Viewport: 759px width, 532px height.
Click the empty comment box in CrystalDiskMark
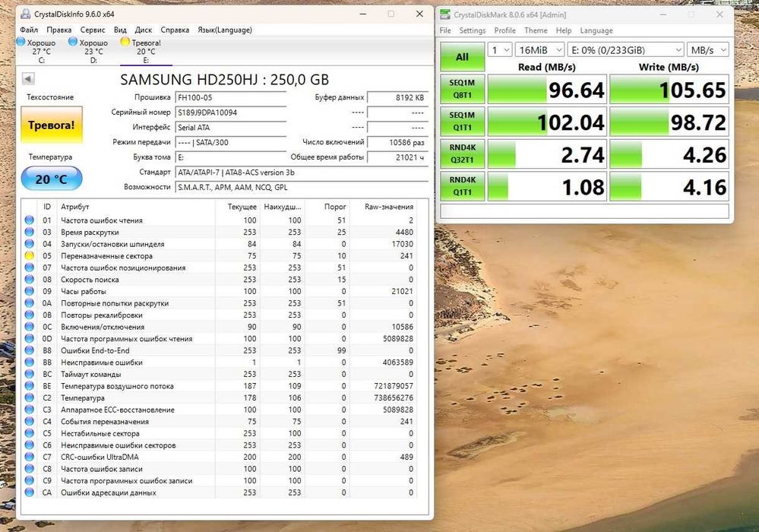[584, 211]
